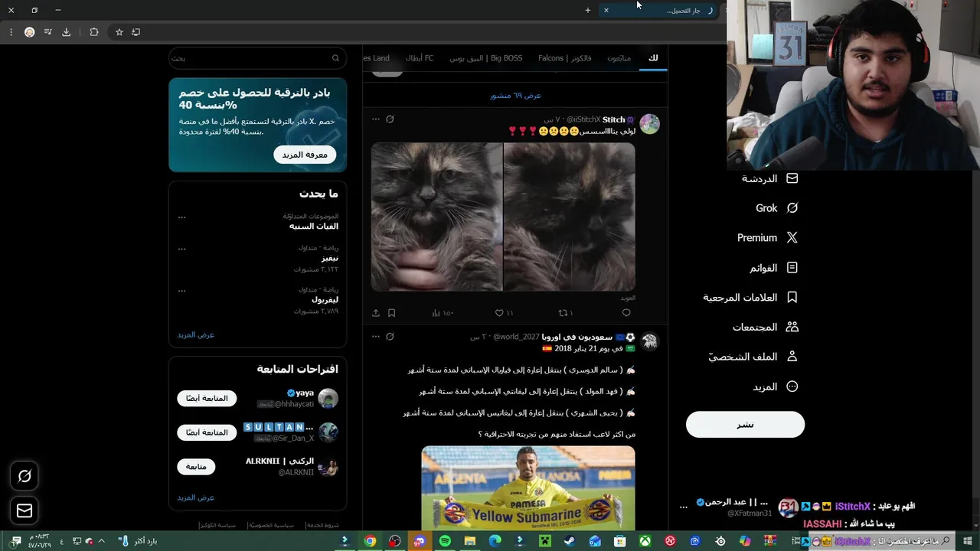
Task: Open Bookmarks (العلامات المرجعية) in sidebar
Action: 750,297
